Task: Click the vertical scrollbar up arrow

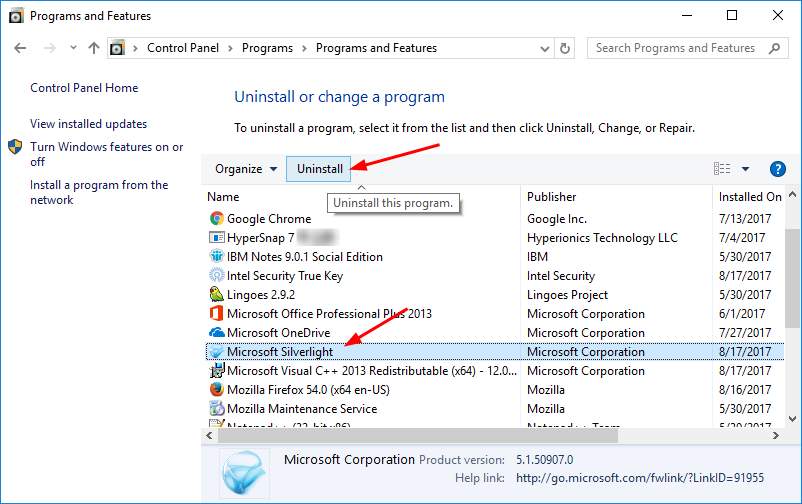Action: click(793, 194)
